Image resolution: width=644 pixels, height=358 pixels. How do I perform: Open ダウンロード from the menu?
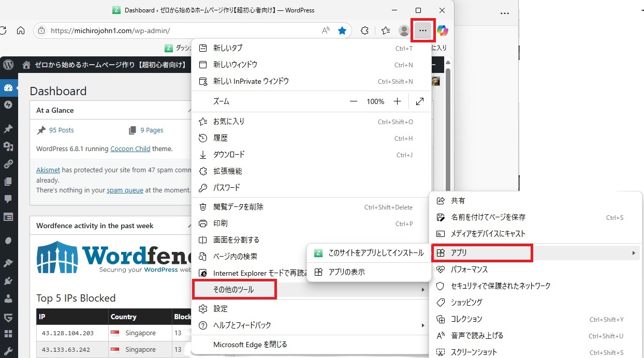point(311,155)
